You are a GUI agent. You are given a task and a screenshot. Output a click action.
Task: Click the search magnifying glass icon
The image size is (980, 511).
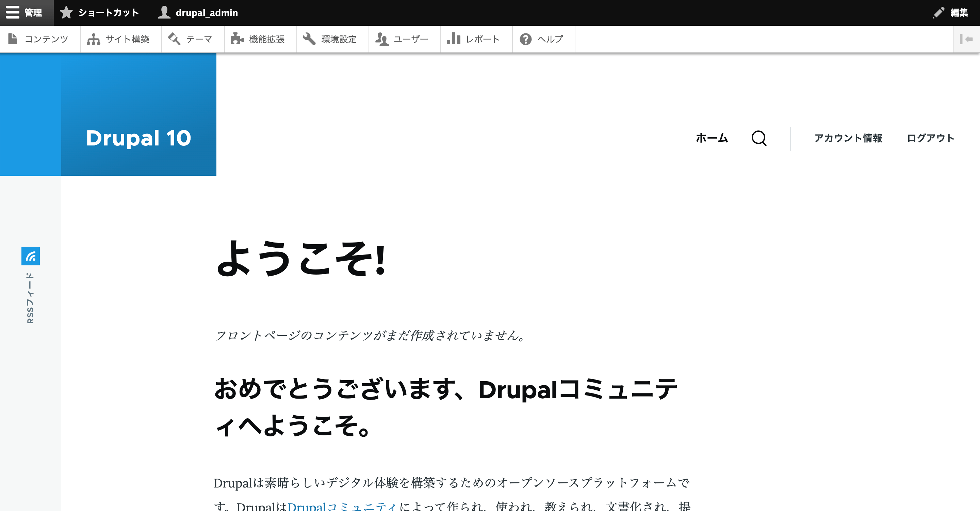(x=759, y=138)
